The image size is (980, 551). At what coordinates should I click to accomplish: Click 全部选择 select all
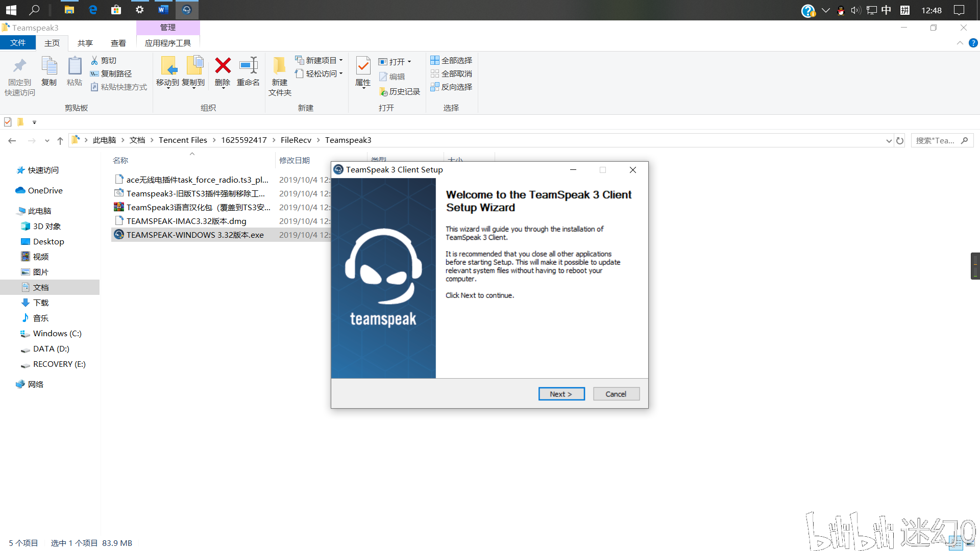pos(451,60)
